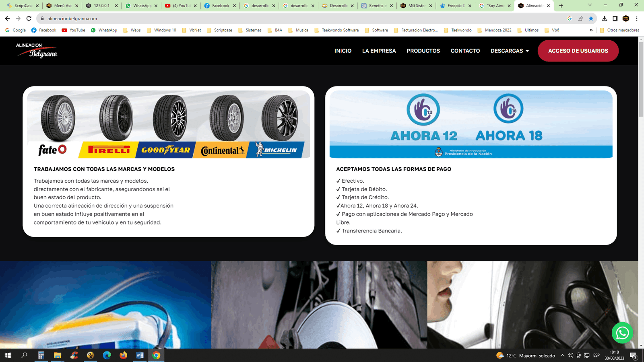The image size is (644, 362).
Task: Open the PRODUCTOS page
Action: point(423,51)
